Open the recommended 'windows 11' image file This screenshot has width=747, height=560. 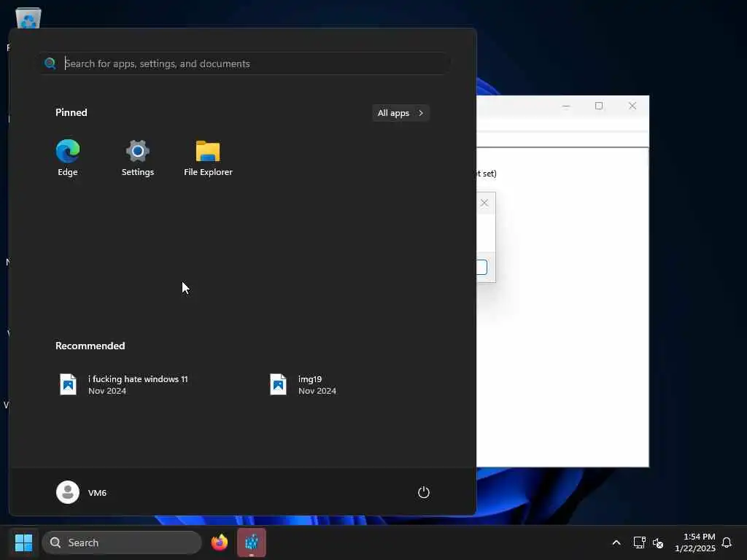(123, 385)
